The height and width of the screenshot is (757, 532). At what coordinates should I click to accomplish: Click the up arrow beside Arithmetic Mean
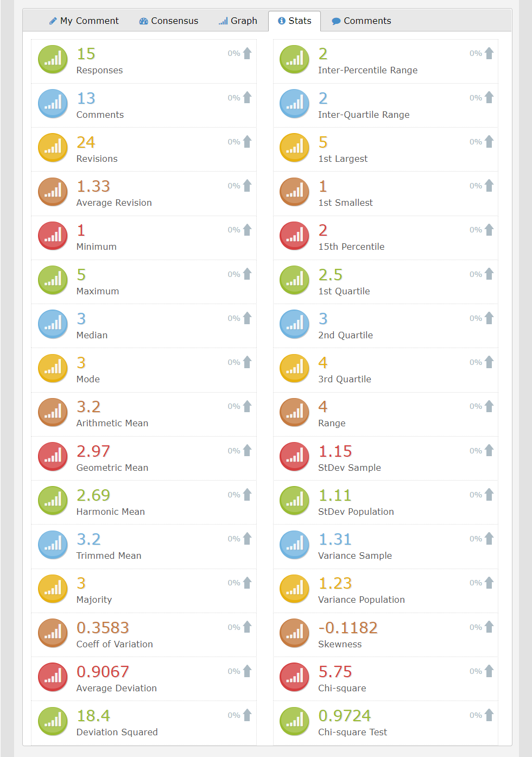(248, 406)
